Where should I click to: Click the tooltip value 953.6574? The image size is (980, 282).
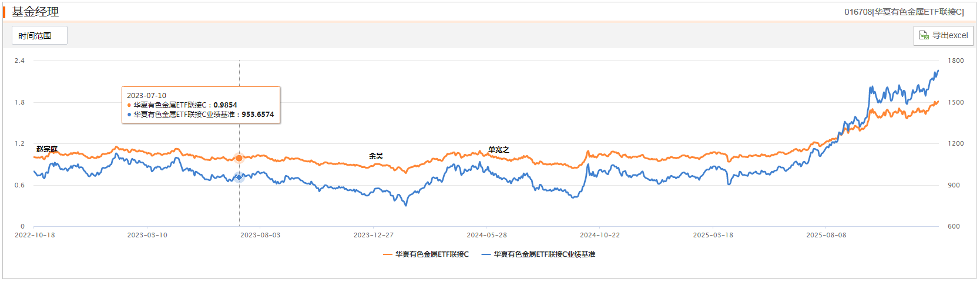(258, 115)
